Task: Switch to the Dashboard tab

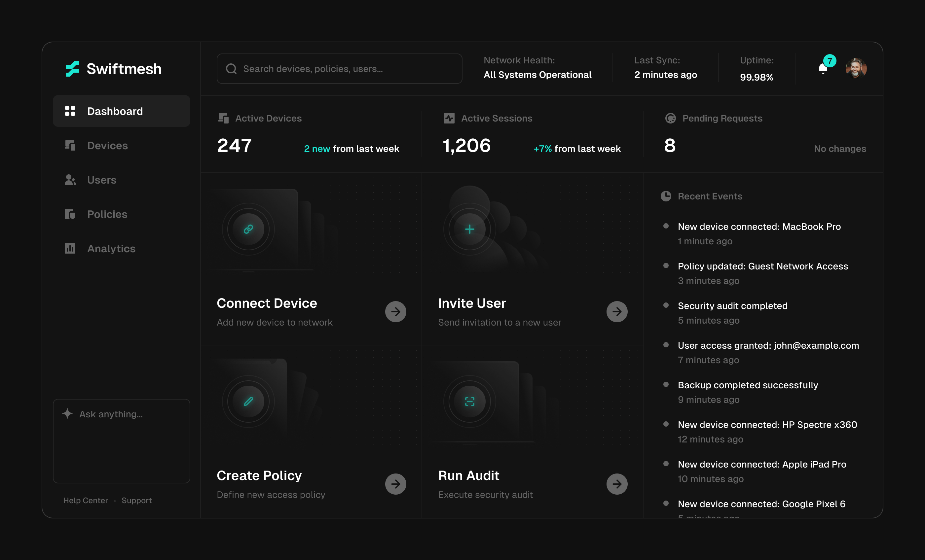Action: pyautogui.click(x=115, y=111)
